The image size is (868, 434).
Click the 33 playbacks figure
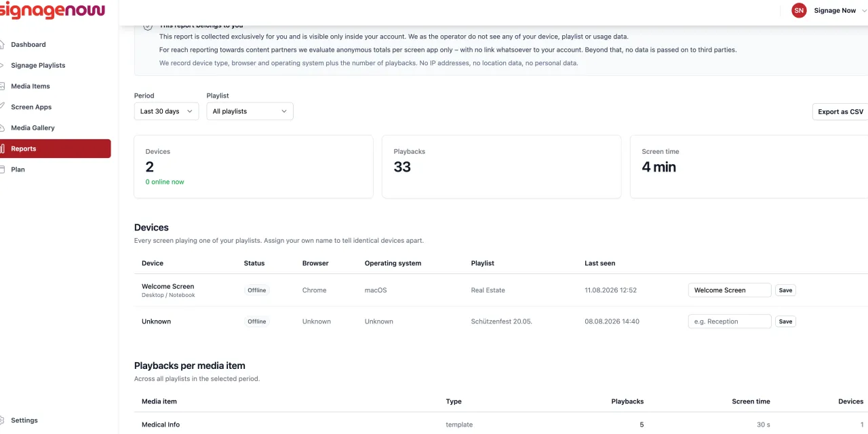tap(402, 167)
